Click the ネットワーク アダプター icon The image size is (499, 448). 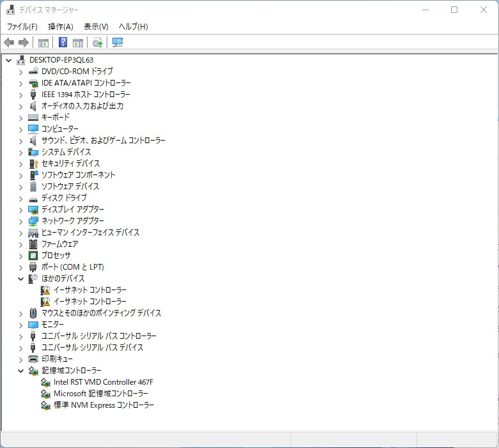(x=33, y=221)
